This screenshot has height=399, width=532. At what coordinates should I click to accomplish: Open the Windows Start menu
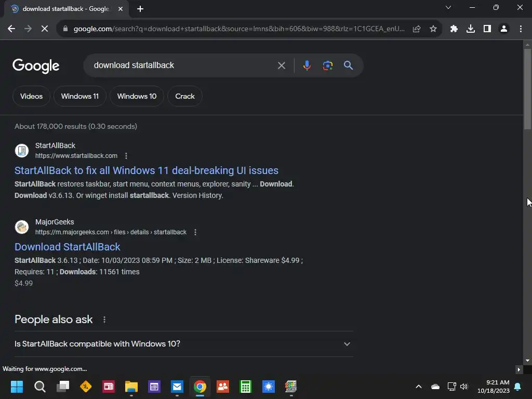[x=17, y=387]
